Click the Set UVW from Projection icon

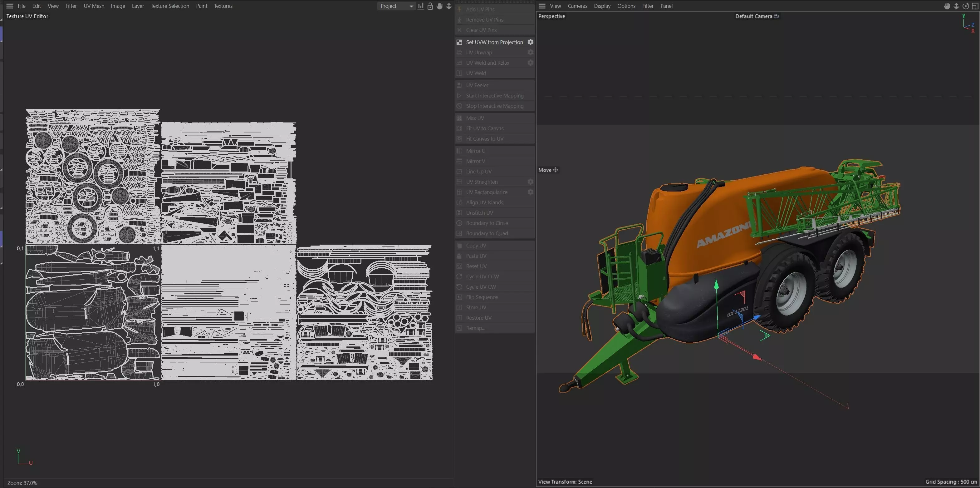click(459, 42)
